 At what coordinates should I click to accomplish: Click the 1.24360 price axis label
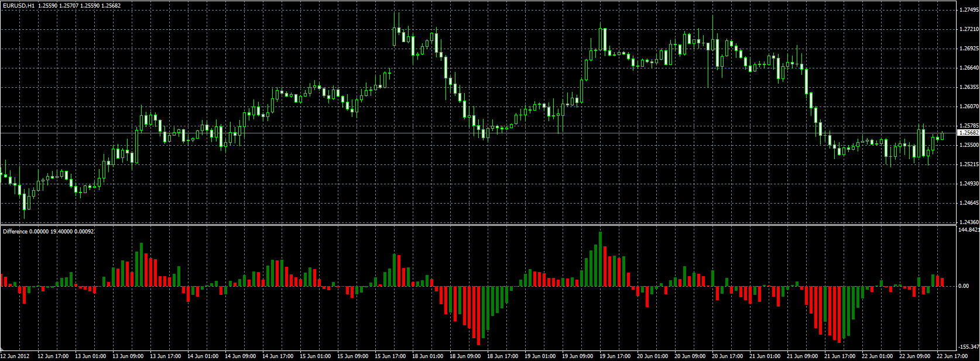coord(969,222)
